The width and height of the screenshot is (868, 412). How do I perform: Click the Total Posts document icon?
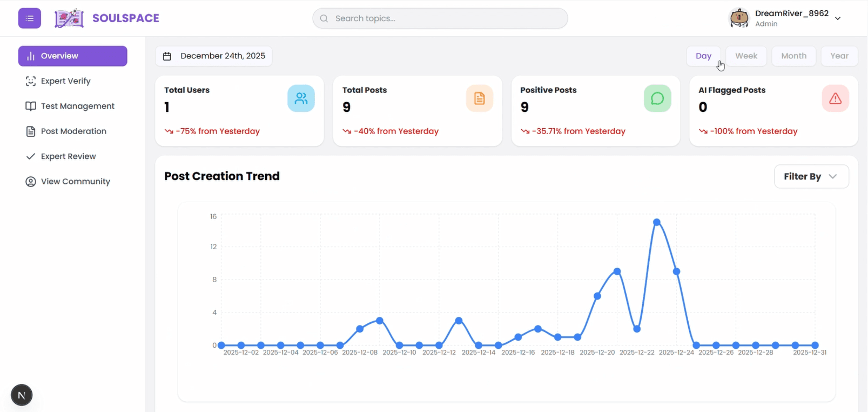point(480,98)
